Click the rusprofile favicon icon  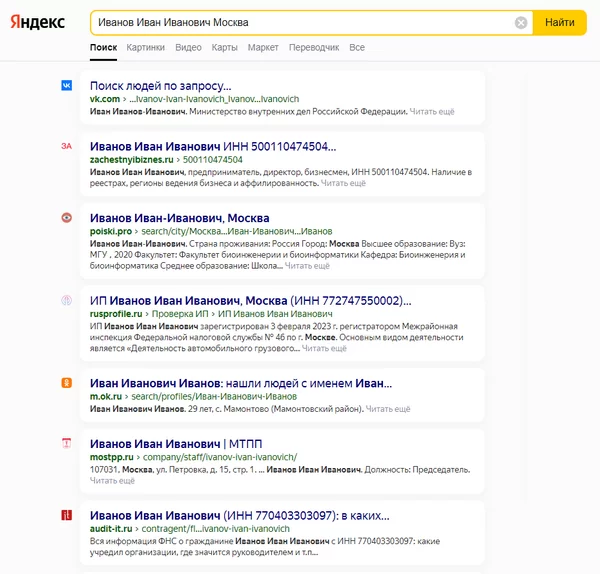coord(67,300)
